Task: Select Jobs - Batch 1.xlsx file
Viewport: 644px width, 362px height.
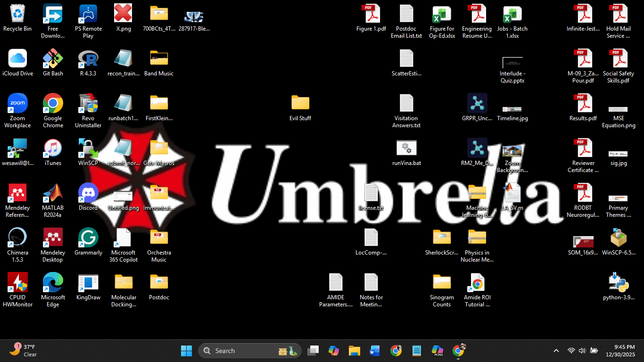Action: coord(512,14)
